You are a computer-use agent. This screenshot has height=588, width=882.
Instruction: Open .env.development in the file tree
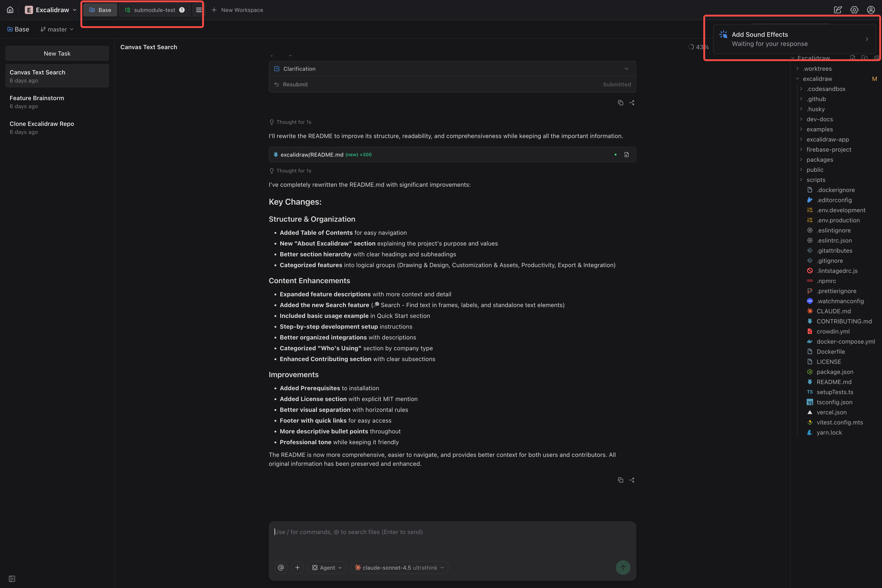click(x=841, y=210)
